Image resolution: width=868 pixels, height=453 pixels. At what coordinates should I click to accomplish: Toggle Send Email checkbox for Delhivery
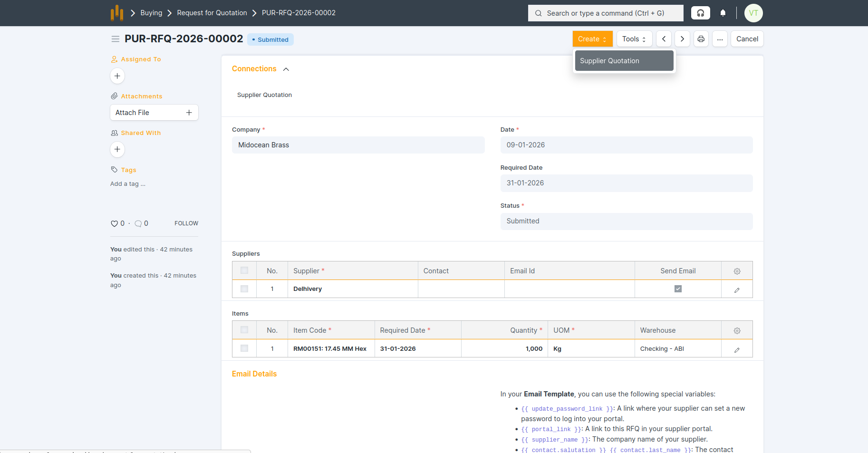click(678, 289)
